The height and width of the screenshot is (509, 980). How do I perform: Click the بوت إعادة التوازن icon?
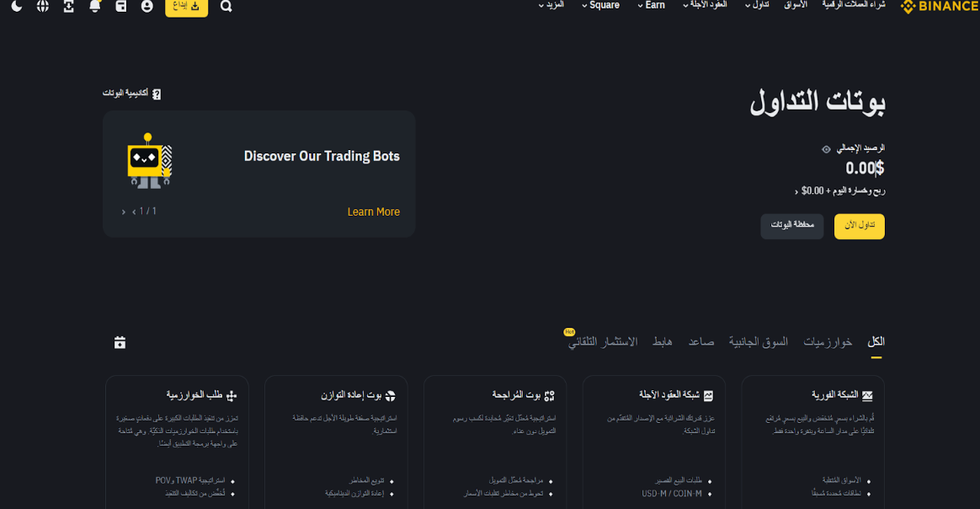391,396
